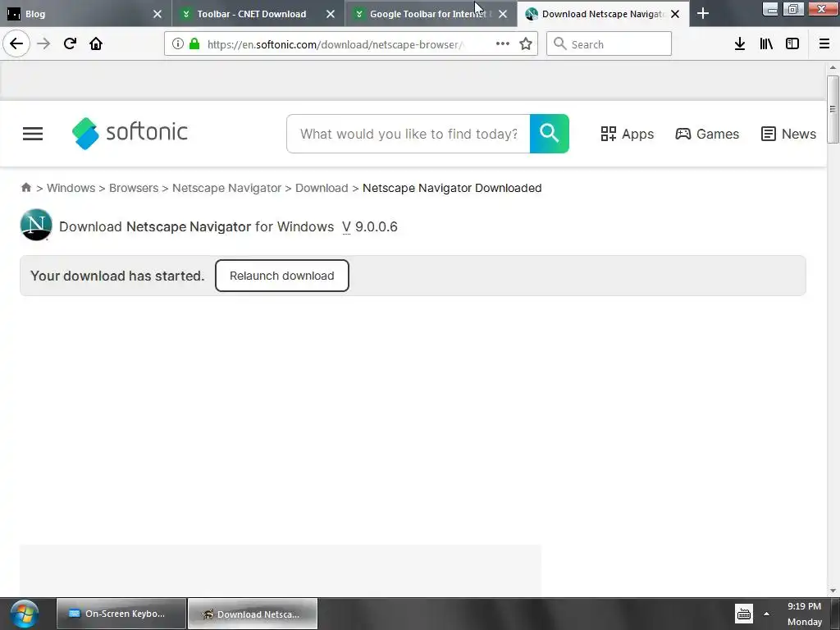Click Download Netscape taskbar button
This screenshot has height=630, width=840.
point(253,614)
